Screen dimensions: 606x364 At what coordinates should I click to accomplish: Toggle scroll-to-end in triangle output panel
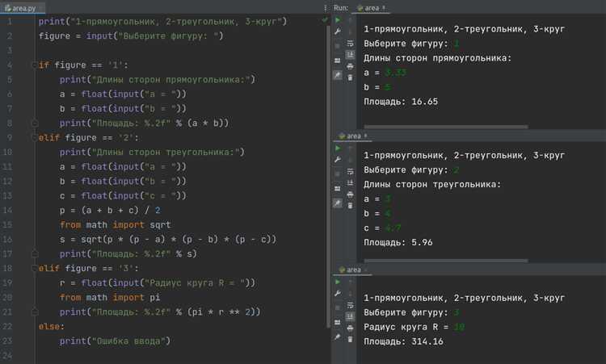pos(350,182)
